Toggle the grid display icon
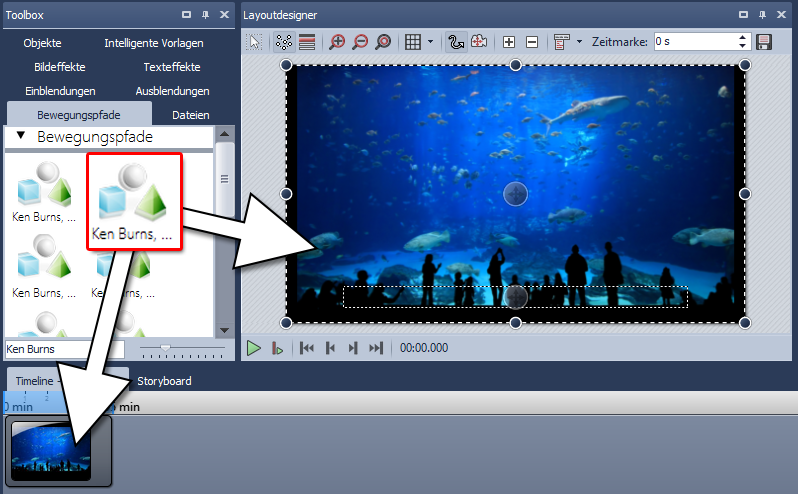 pos(412,42)
